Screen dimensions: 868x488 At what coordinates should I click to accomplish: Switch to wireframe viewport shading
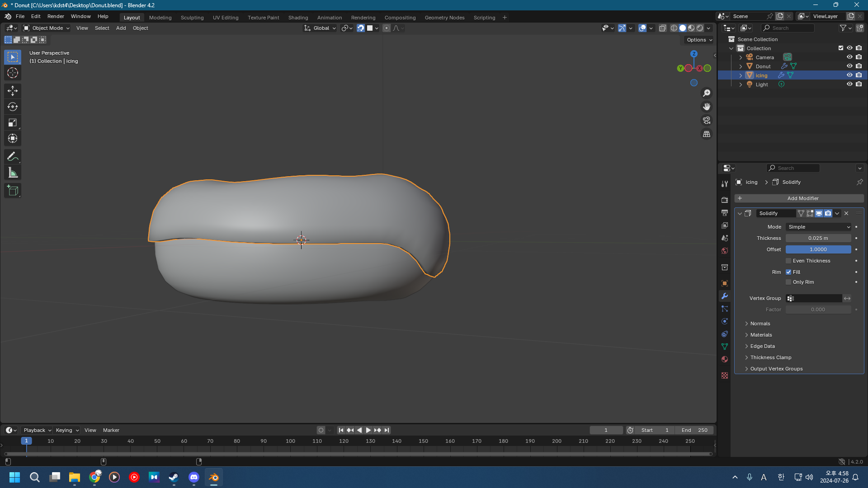point(674,28)
